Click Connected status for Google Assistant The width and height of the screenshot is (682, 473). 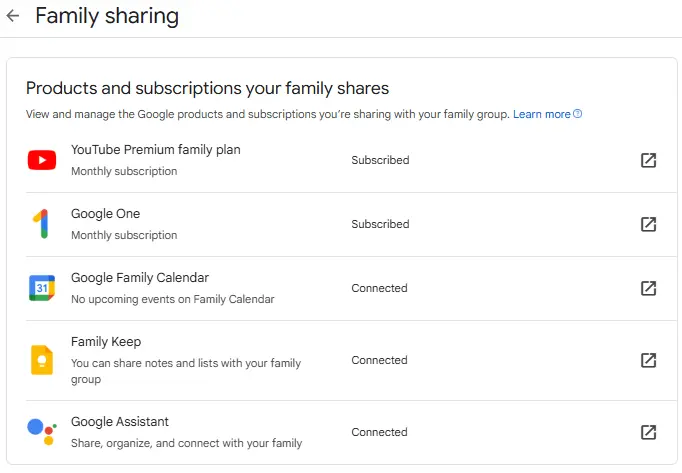379,432
